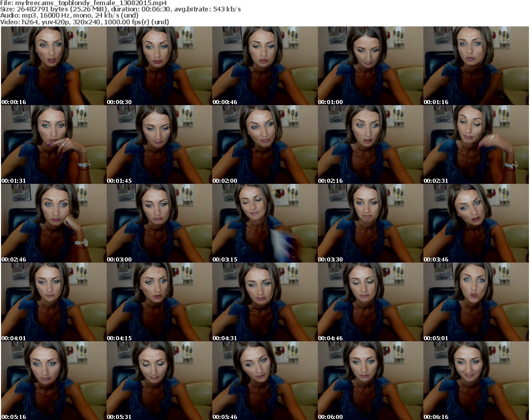Pick the thumbnail stamped 00:04:15
The height and width of the screenshot is (420, 530).
pos(159,302)
